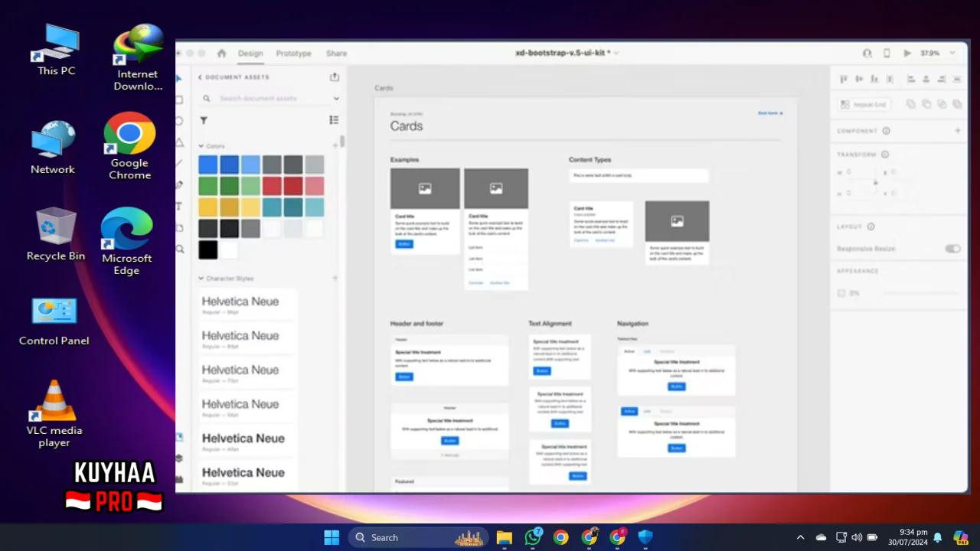The image size is (980, 551).
Task: Click the Transform info icon
Action: [x=885, y=155]
